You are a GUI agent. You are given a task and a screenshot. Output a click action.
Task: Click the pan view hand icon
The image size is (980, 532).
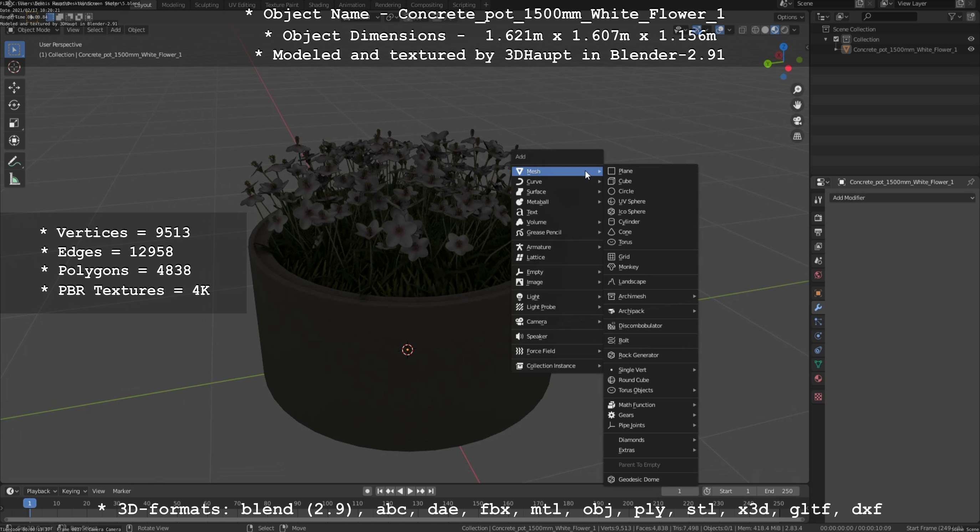(797, 105)
